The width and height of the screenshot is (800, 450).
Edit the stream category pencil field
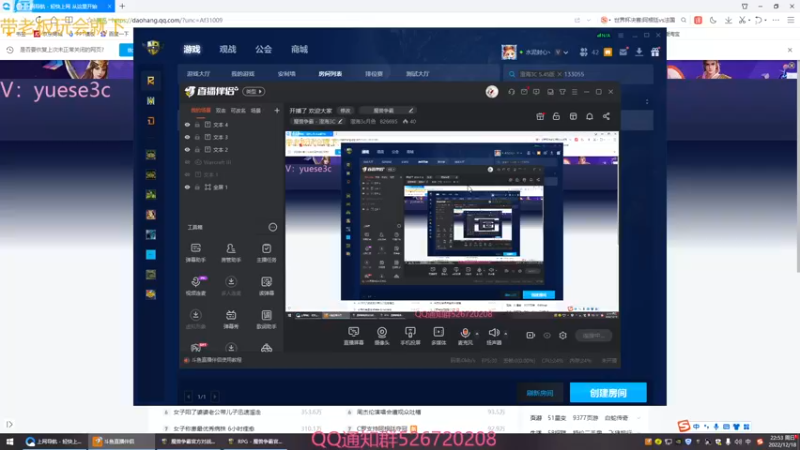coord(387,110)
